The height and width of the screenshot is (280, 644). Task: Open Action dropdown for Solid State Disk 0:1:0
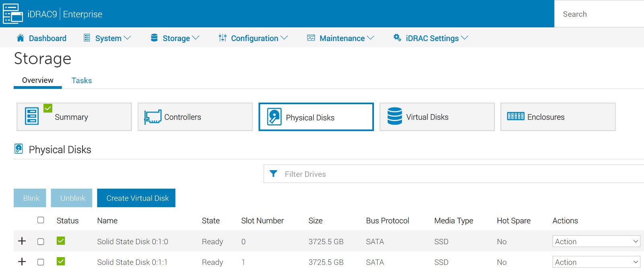597,241
